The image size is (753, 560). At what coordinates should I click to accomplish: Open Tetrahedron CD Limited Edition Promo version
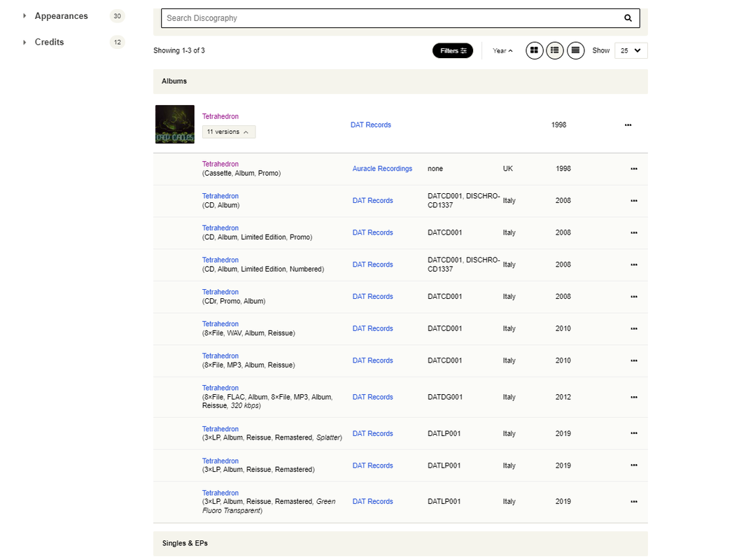pyautogui.click(x=220, y=227)
